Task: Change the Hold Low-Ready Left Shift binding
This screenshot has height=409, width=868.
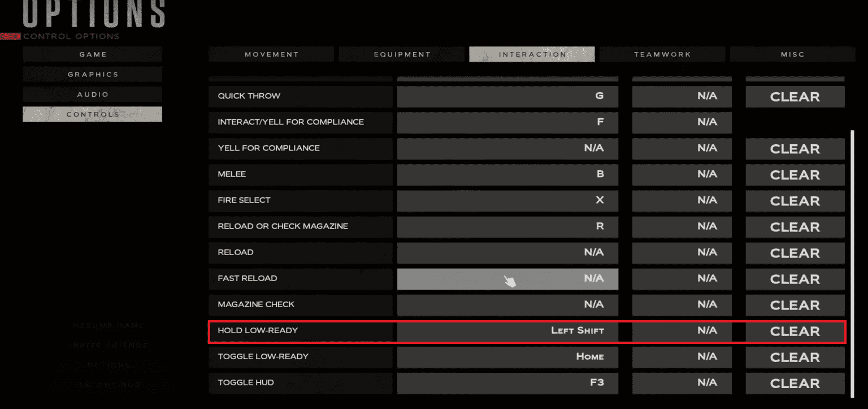Action: pyautogui.click(x=507, y=331)
